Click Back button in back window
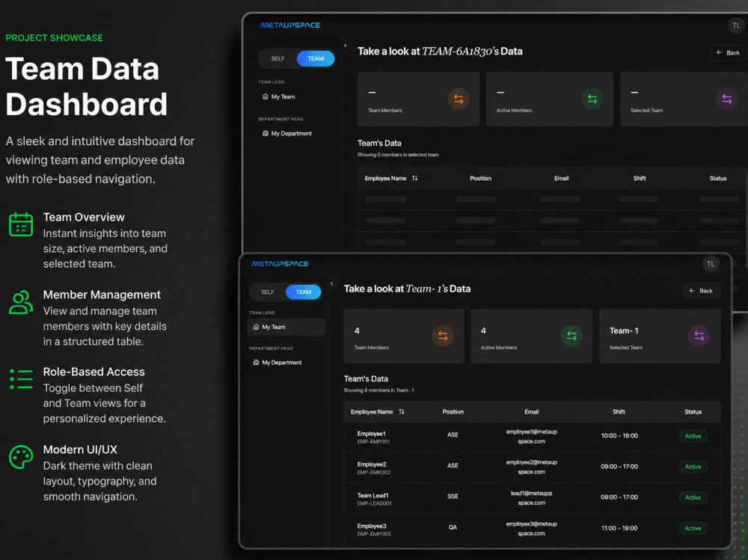This screenshot has height=560, width=748. [x=728, y=52]
